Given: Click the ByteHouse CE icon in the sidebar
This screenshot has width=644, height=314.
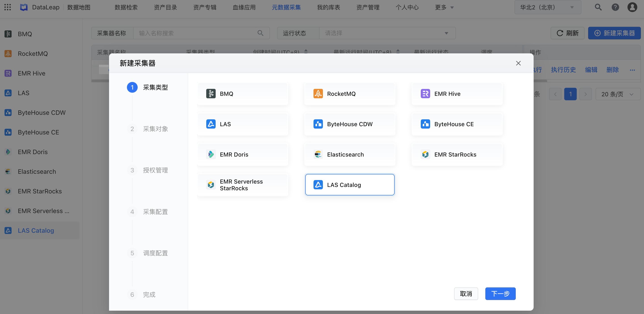Looking at the screenshot, I should click(x=8, y=132).
